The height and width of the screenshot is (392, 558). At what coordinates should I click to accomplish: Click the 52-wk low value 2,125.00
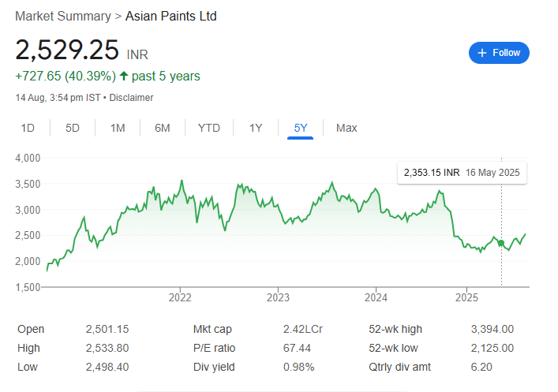[492, 348]
